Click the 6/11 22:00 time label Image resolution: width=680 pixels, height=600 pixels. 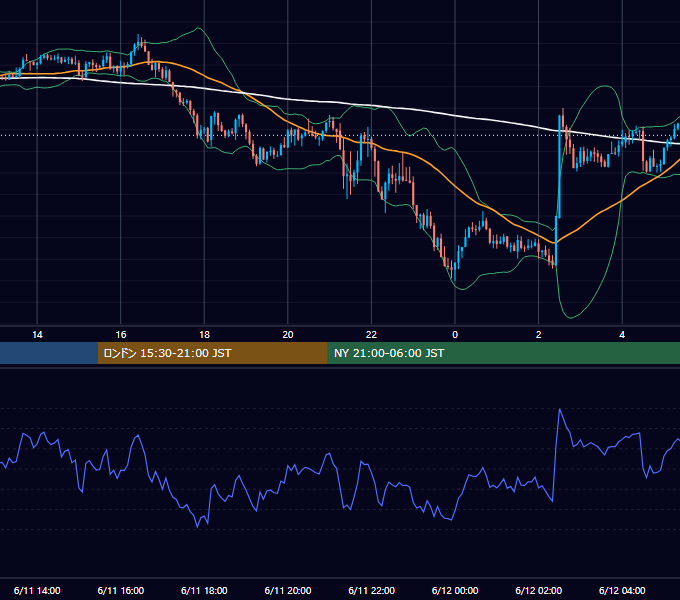coord(371,590)
